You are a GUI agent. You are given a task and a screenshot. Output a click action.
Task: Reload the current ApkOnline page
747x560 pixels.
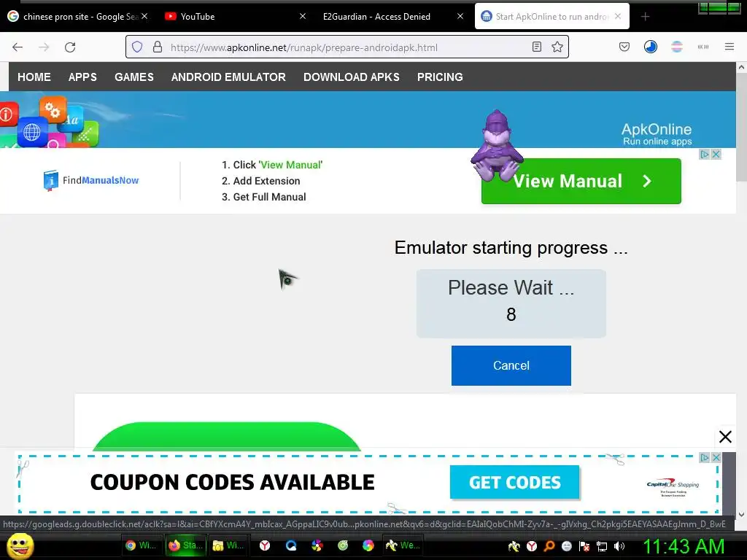coord(70,47)
